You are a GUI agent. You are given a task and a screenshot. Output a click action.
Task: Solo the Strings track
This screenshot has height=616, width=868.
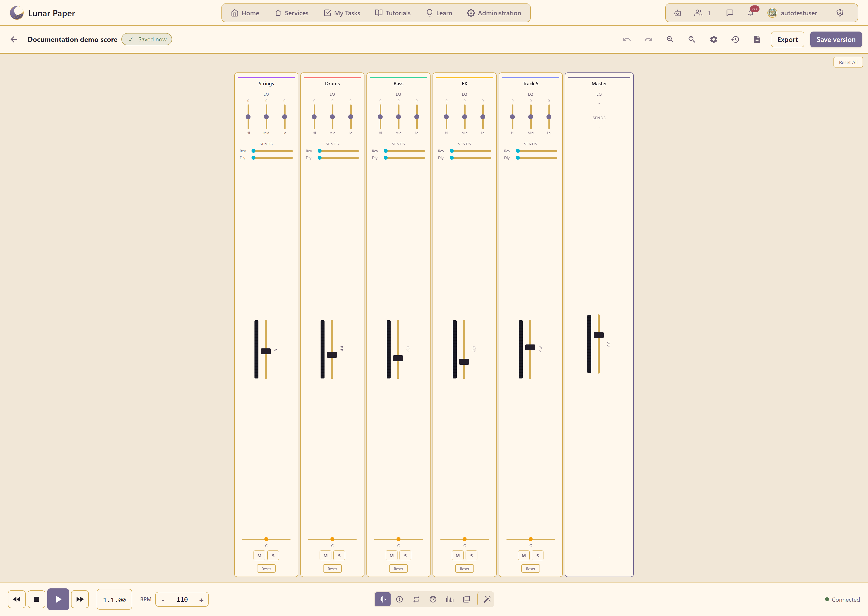click(x=273, y=556)
